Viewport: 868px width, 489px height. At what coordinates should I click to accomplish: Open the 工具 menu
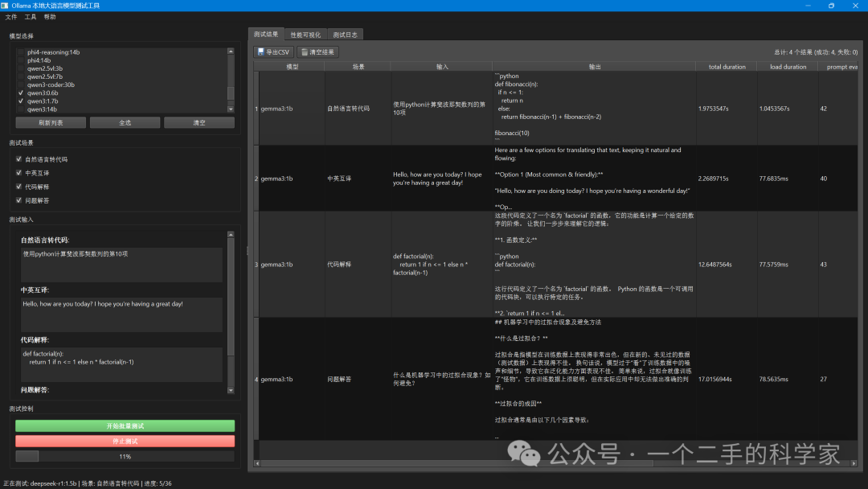31,17
